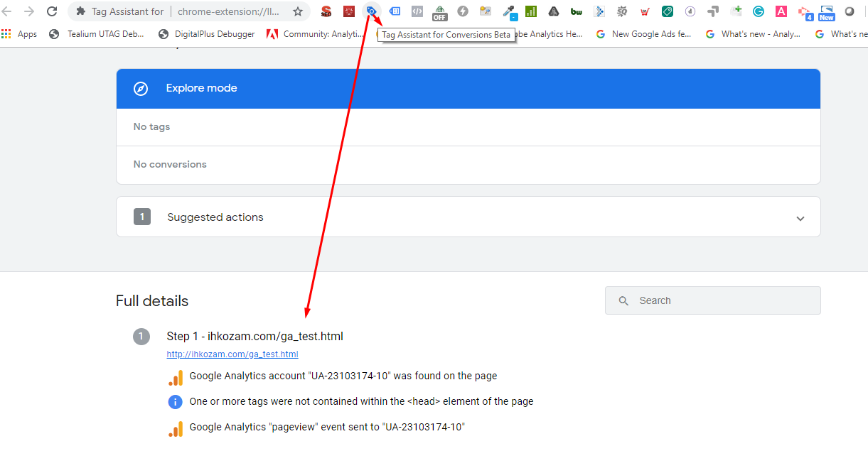Click Step 1 - ihkozam.com/ga_test.html heading
This screenshot has width=868, height=451.
255,336
